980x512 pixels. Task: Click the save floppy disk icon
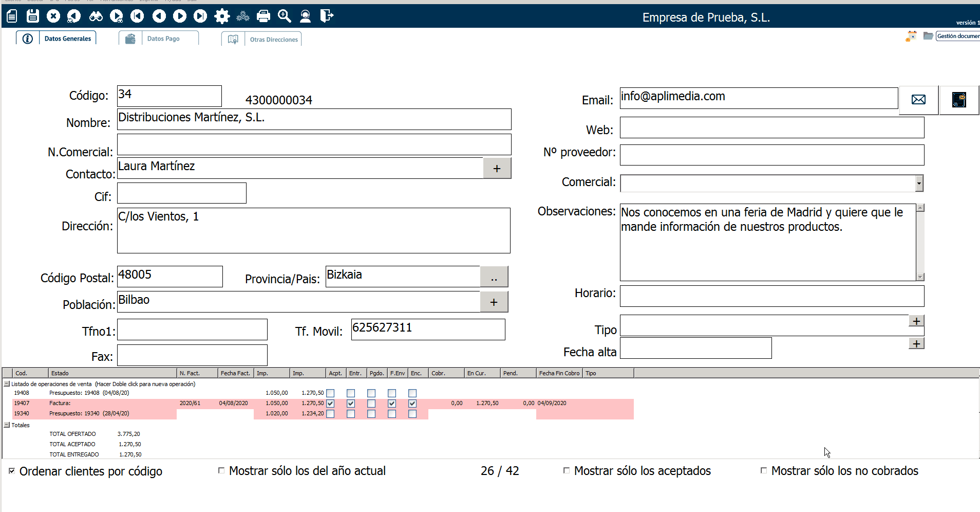(33, 16)
